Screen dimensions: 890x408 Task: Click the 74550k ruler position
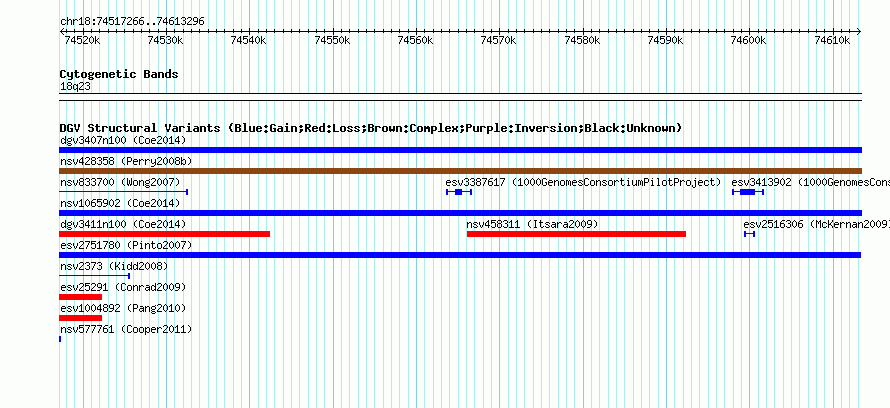[333, 40]
